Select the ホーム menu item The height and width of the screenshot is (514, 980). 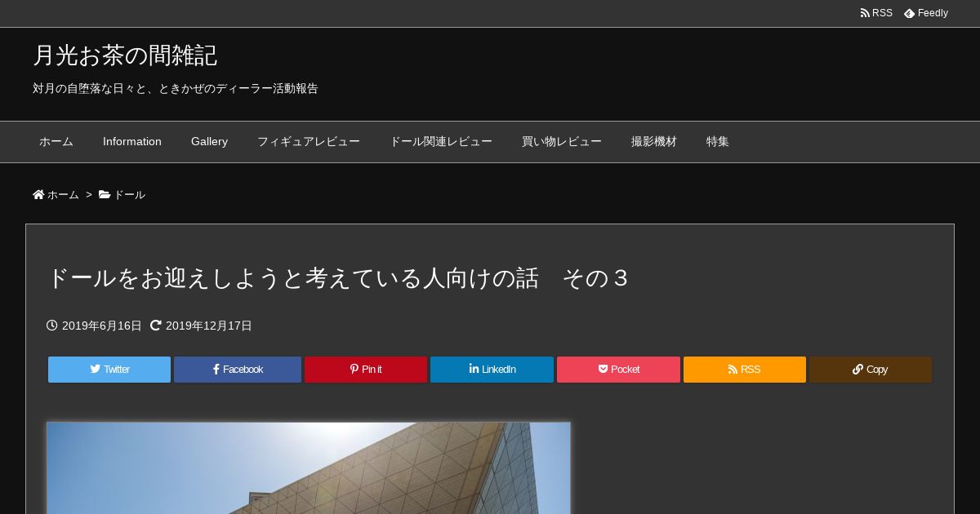coord(56,142)
